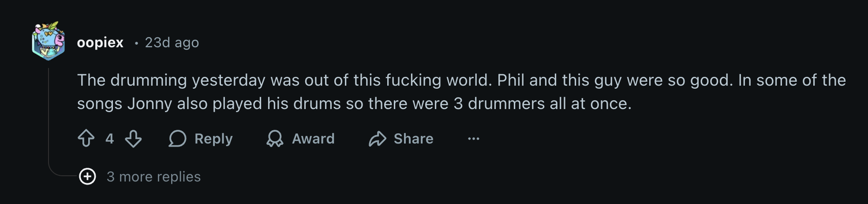
Task: Open the three-dot more options menu
Action: 473,139
